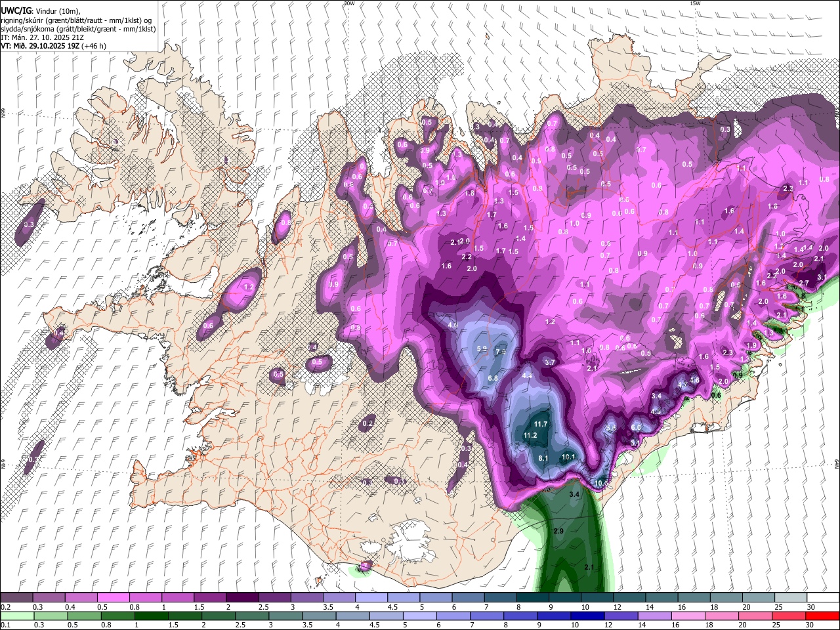The width and height of the screenshot is (840, 630).
Task: Click the pink 0.5 swatch in upper snow legend
Action: pos(113,598)
